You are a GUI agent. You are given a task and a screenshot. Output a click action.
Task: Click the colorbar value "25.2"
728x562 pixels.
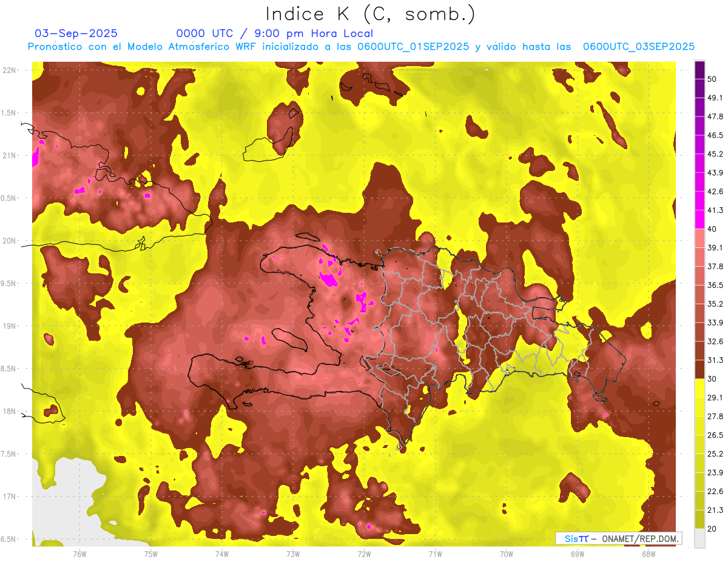coord(715,453)
